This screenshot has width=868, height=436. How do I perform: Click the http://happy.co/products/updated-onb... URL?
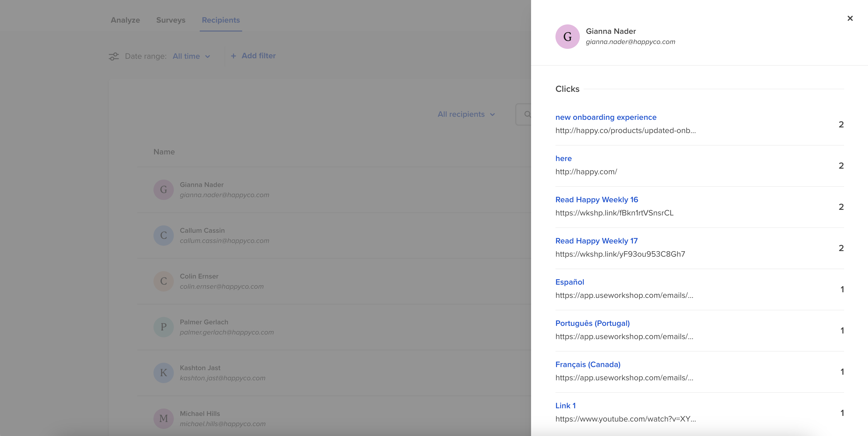(625, 130)
